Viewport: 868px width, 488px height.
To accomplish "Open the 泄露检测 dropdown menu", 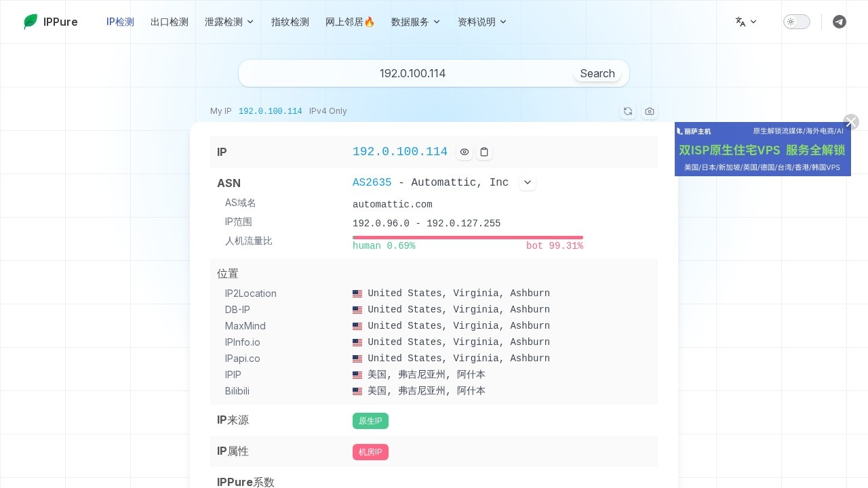I will pos(229,22).
